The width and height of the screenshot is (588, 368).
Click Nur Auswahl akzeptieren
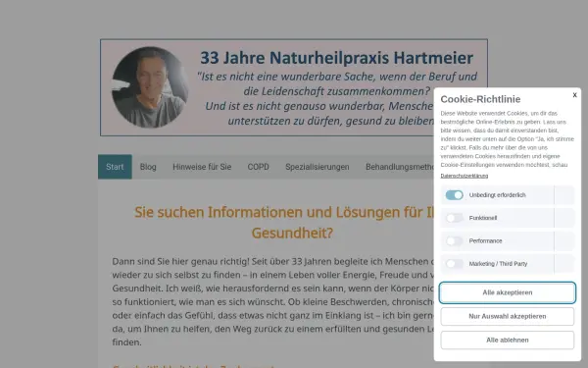(507, 316)
